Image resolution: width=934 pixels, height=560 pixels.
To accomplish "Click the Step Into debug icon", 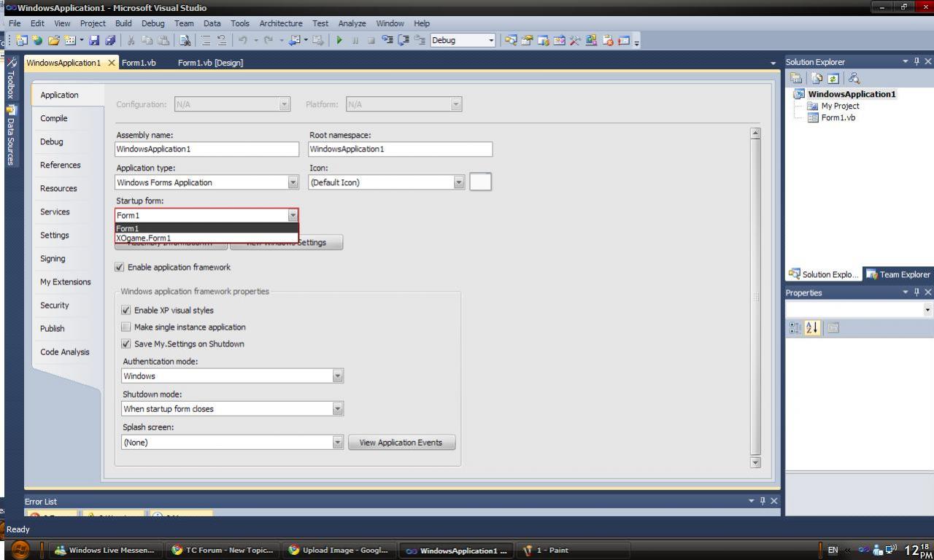I will click(387, 40).
